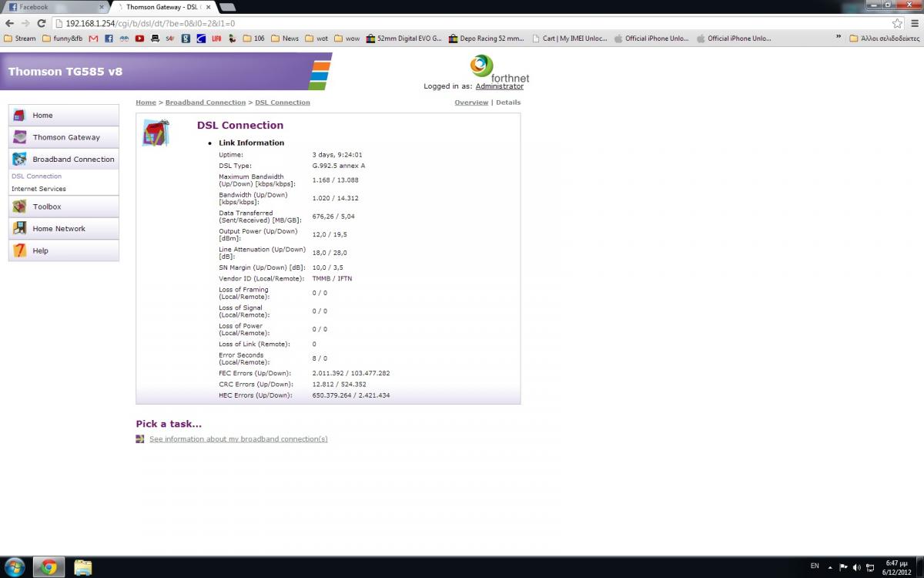The width and height of the screenshot is (924, 578).
Task: Open the 106 bookmarks folder
Action: [254, 39]
